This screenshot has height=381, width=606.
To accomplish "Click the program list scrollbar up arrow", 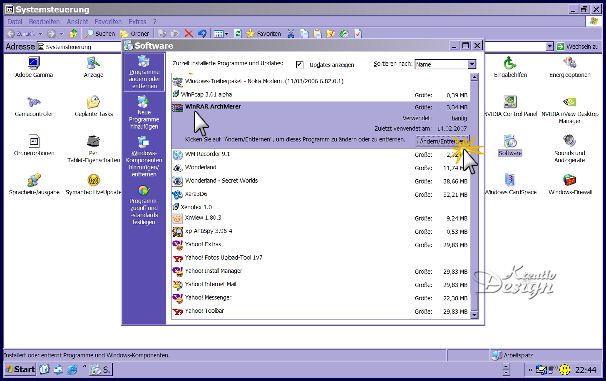I will pos(475,77).
